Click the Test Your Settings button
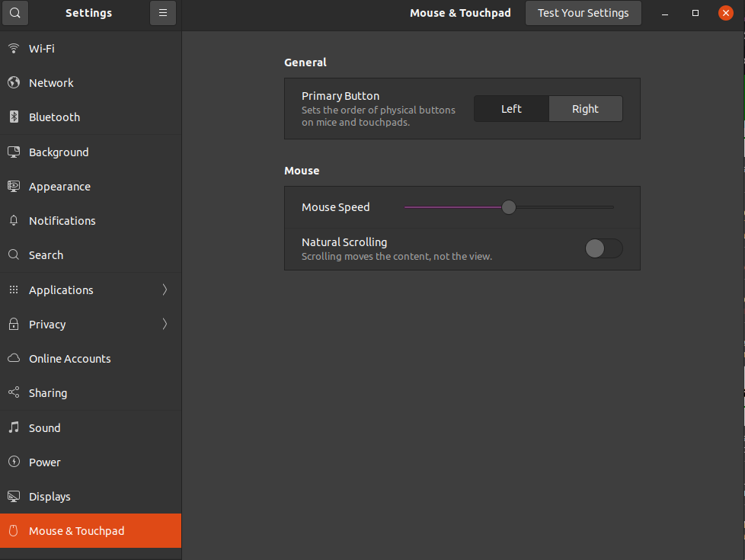 coord(583,13)
